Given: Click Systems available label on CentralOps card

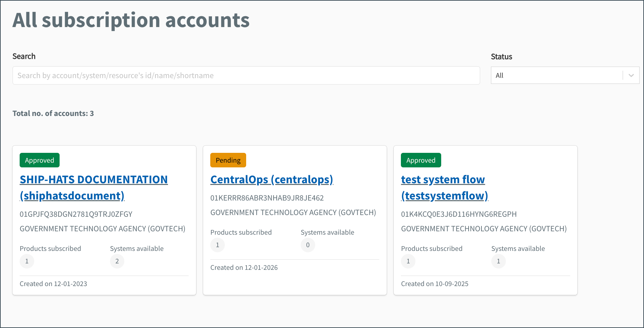Looking at the screenshot, I should (327, 232).
